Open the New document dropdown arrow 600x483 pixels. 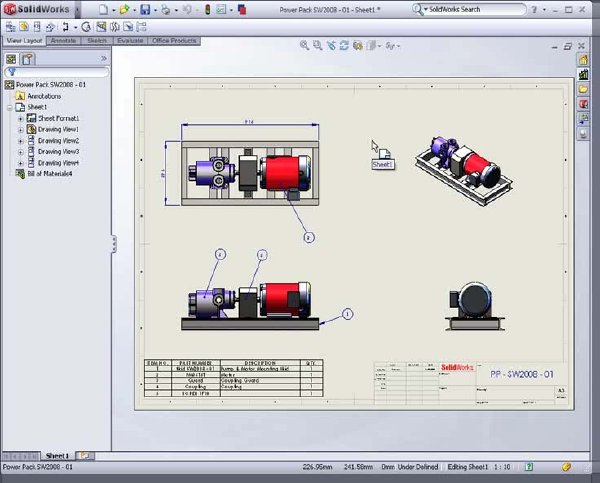click(113, 10)
